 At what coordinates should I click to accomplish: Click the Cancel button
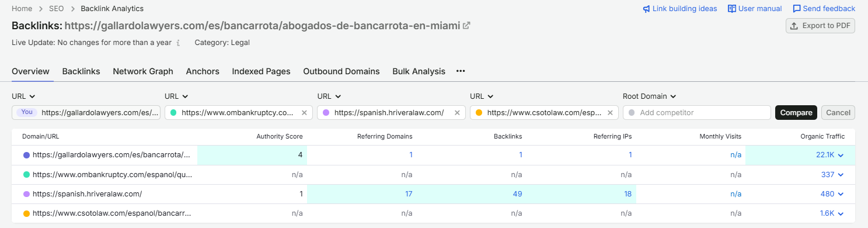[x=838, y=112]
